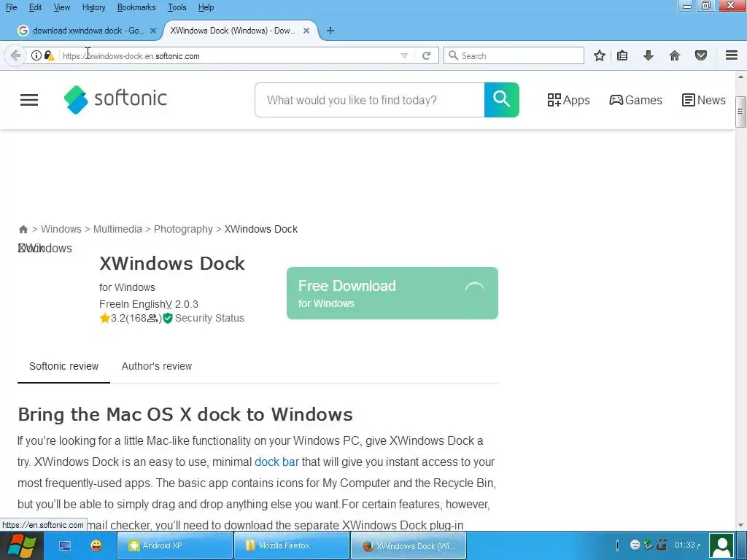Open the Bookmarks menu

point(136,7)
